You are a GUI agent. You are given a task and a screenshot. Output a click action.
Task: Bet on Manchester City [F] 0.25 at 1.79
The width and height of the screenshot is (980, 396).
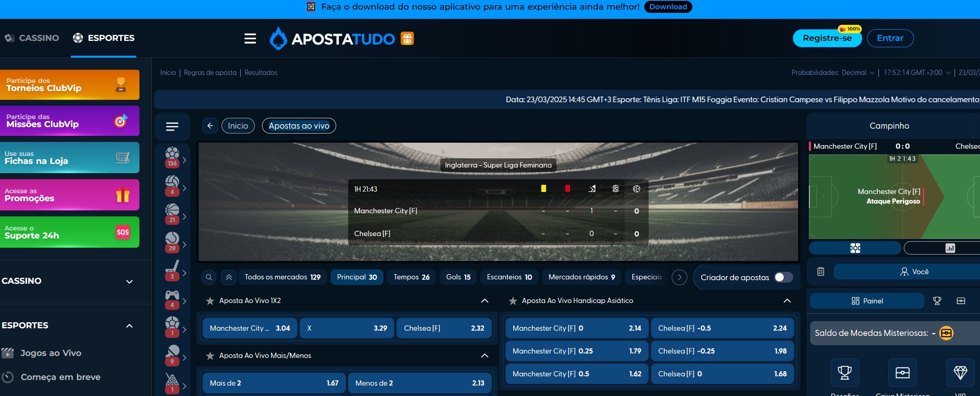(x=577, y=351)
